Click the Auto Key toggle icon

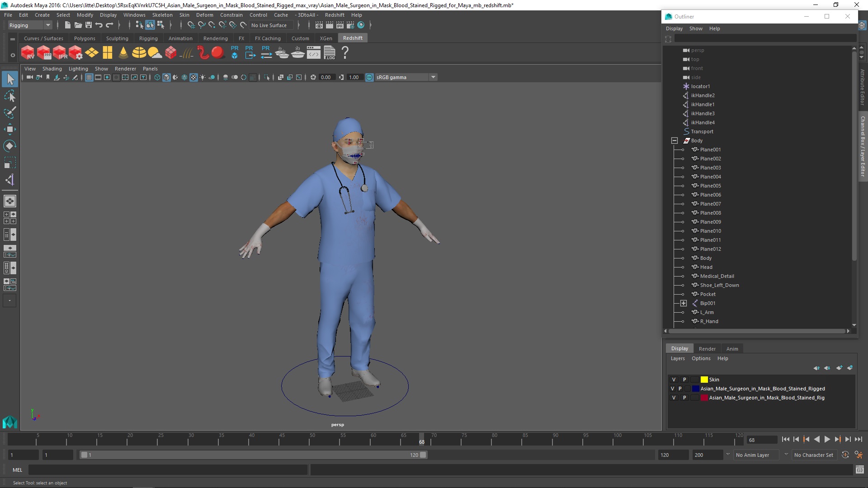coord(845,455)
